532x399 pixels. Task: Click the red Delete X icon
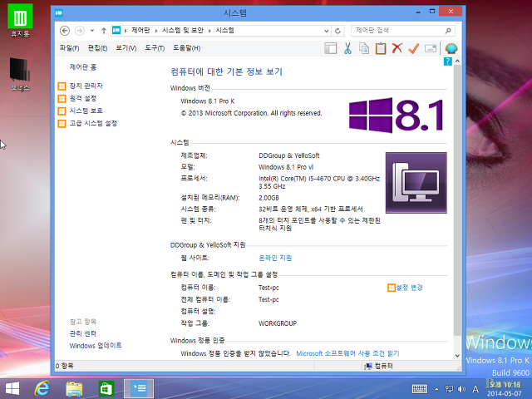[x=397, y=48]
